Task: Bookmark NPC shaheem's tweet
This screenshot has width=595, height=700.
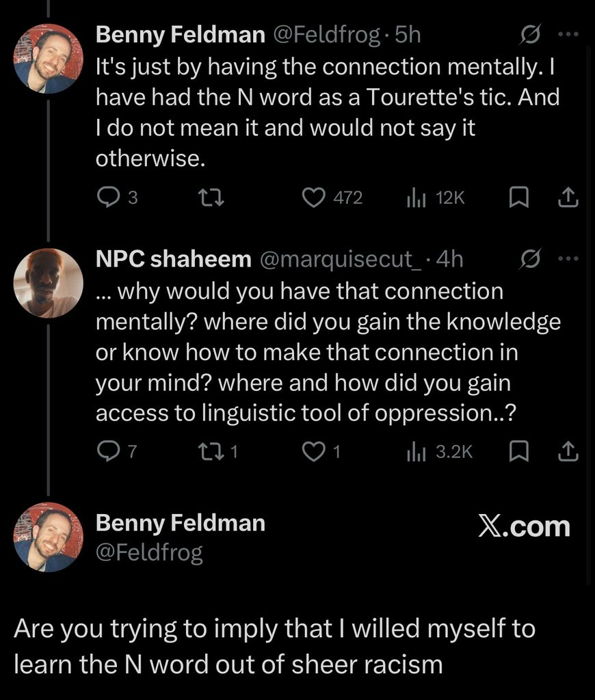Action: click(517, 452)
